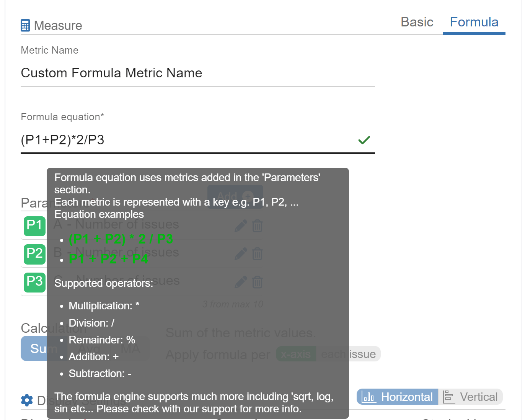Switch to the Formula tab
This screenshot has height=420, width=525.
474,22
